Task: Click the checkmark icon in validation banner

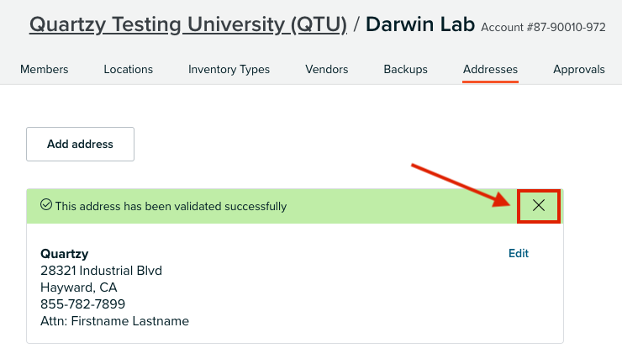Action: (x=46, y=205)
